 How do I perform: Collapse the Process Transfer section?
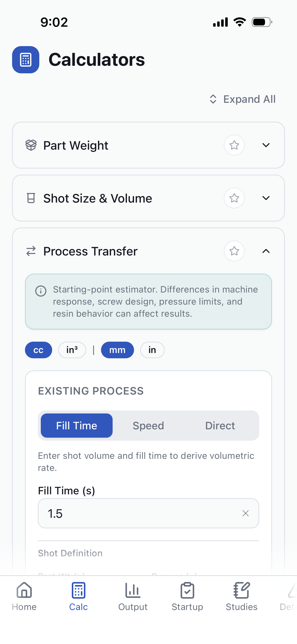pos(266,251)
